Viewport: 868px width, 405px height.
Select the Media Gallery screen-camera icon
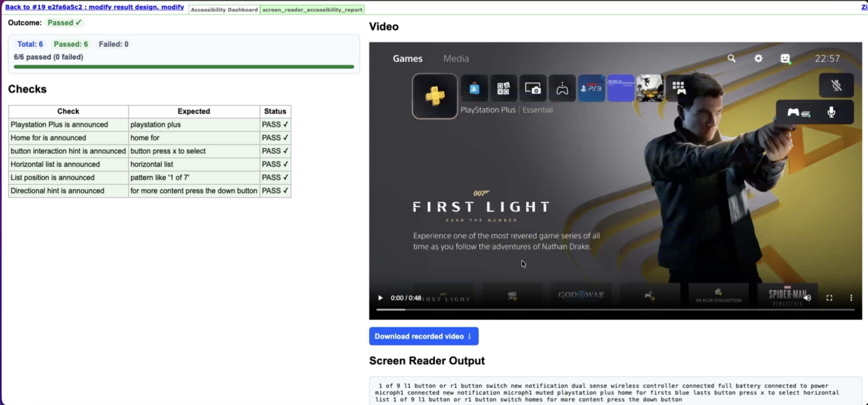533,88
